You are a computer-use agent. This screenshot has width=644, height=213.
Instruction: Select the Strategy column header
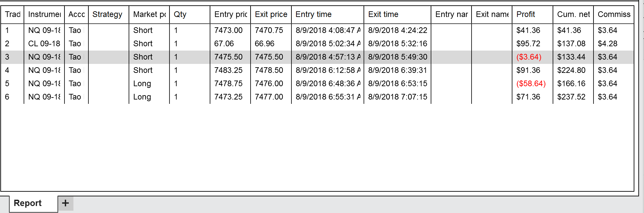(109, 15)
